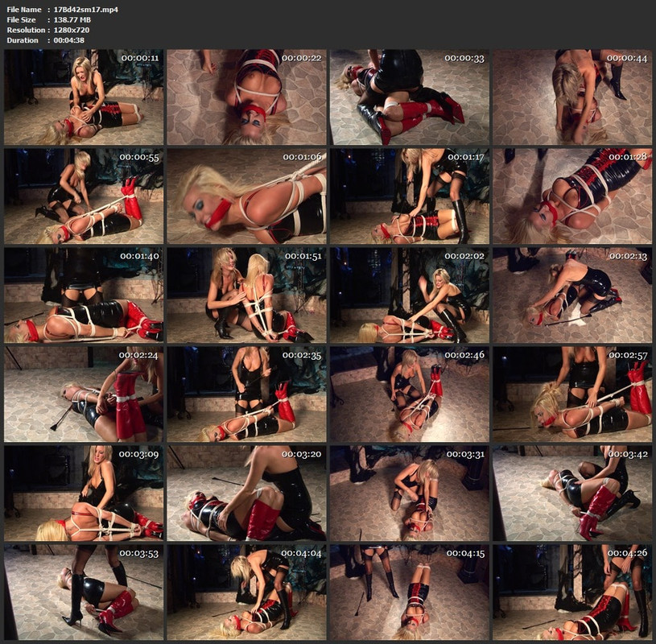This screenshot has width=656, height=644.
Task: Select the thumbnail stamped 00:02:24
Action: tap(84, 394)
